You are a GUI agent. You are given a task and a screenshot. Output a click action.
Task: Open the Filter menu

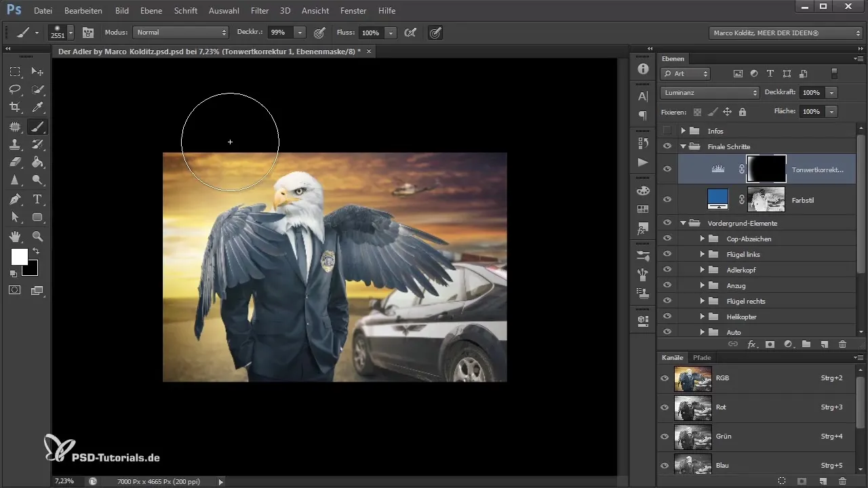[x=260, y=11]
